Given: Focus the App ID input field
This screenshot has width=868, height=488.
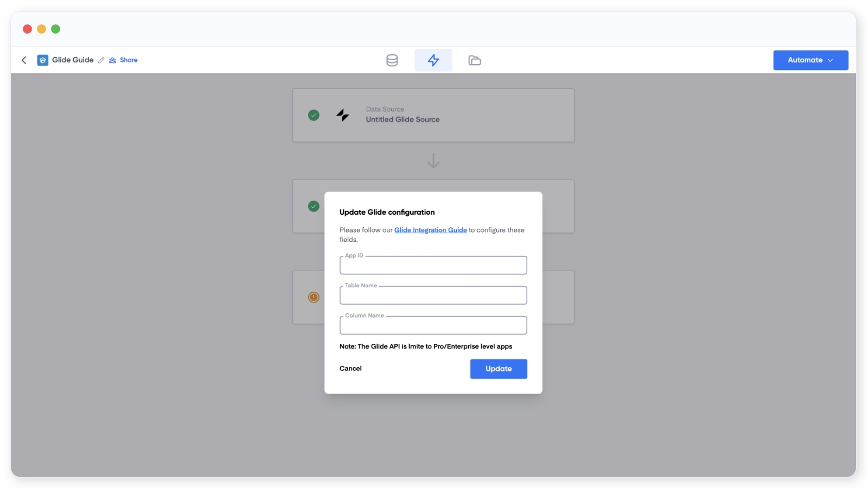Looking at the screenshot, I should 433,266.
